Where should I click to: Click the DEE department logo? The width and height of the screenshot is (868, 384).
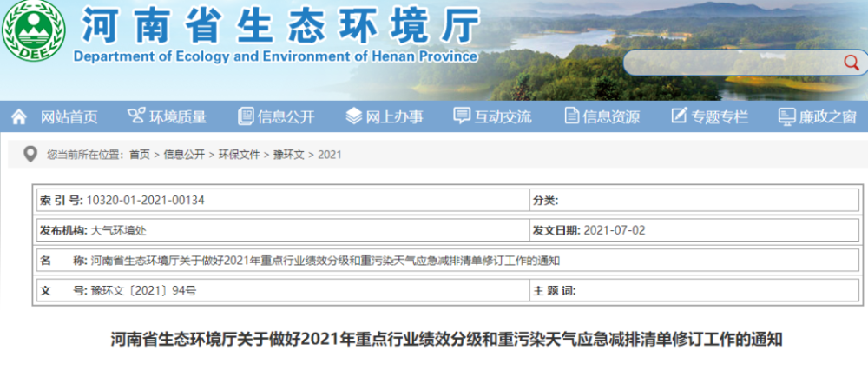click(34, 33)
